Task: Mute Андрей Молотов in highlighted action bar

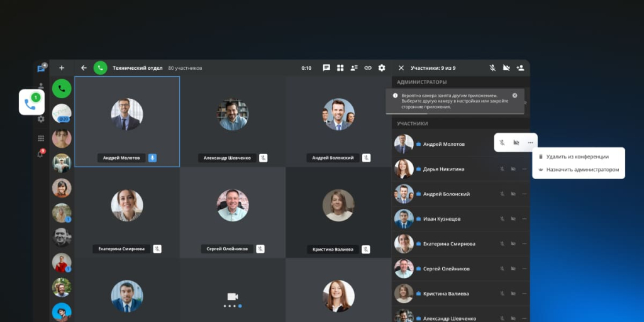Action: pos(502,143)
